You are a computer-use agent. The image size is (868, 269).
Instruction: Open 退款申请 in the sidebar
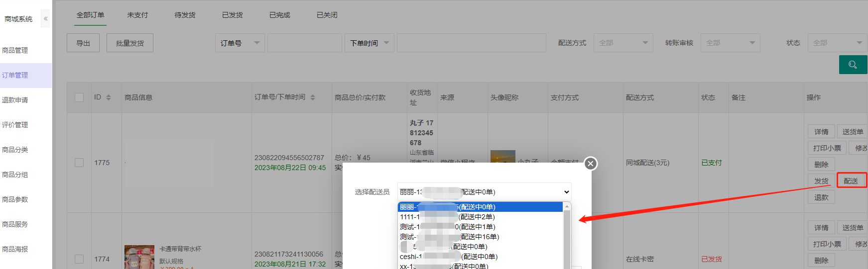coord(15,100)
